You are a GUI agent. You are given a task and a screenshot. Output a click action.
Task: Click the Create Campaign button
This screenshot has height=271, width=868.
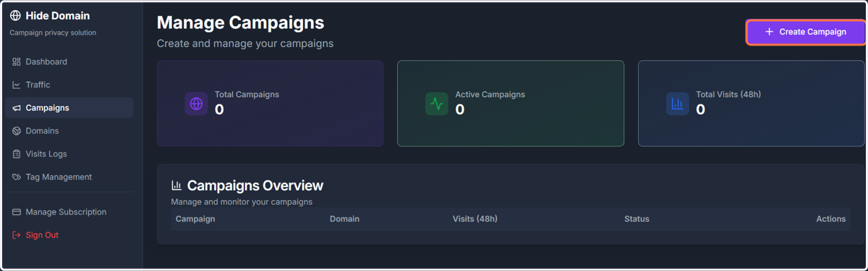coord(806,32)
